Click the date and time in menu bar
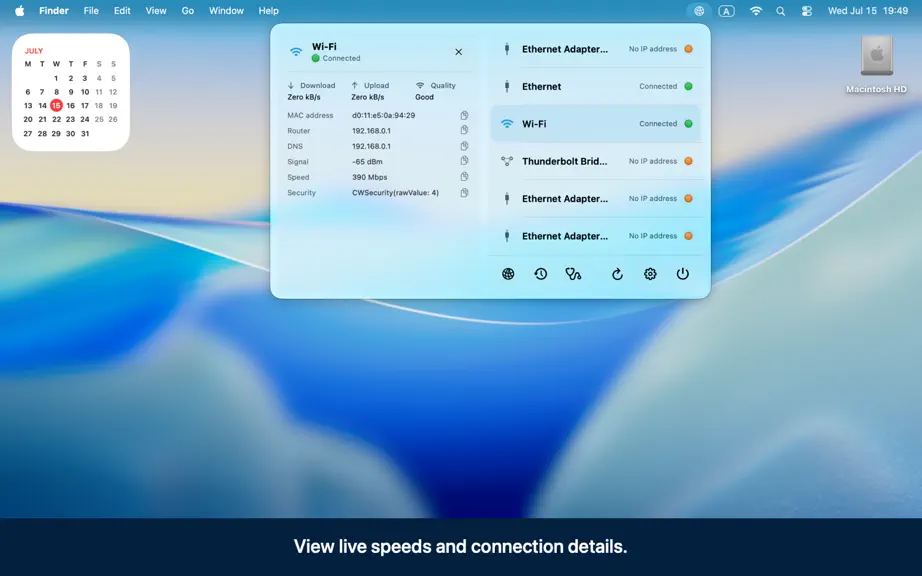This screenshot has width=922, height=576. pyautogui.click(x=868, y=11)
